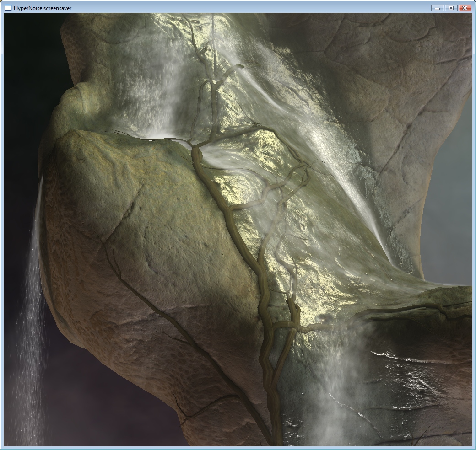Maximize the HyperNoise screensaver window
This screenshot has width=476, height=450.
point(451,8)
